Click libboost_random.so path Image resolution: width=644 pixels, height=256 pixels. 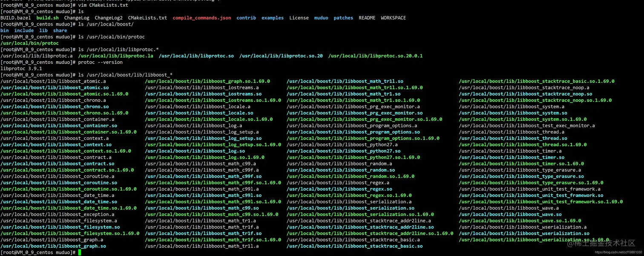click(341, 170)
